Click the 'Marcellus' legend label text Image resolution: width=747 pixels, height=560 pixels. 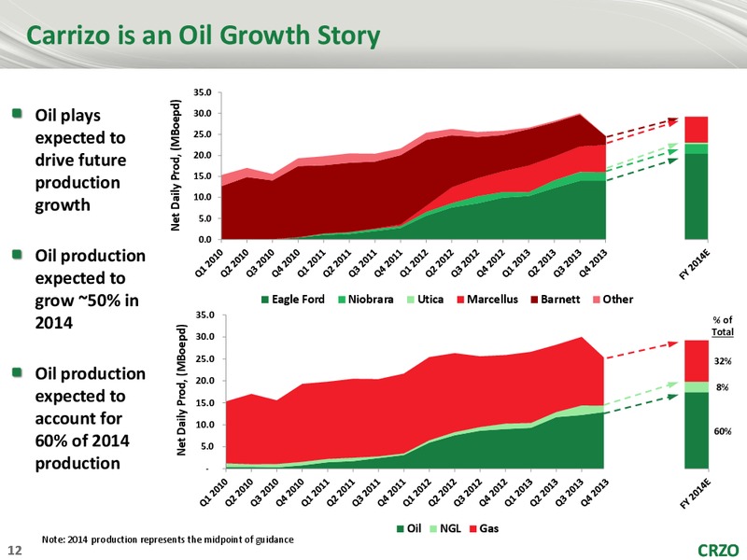coord(492,300)
